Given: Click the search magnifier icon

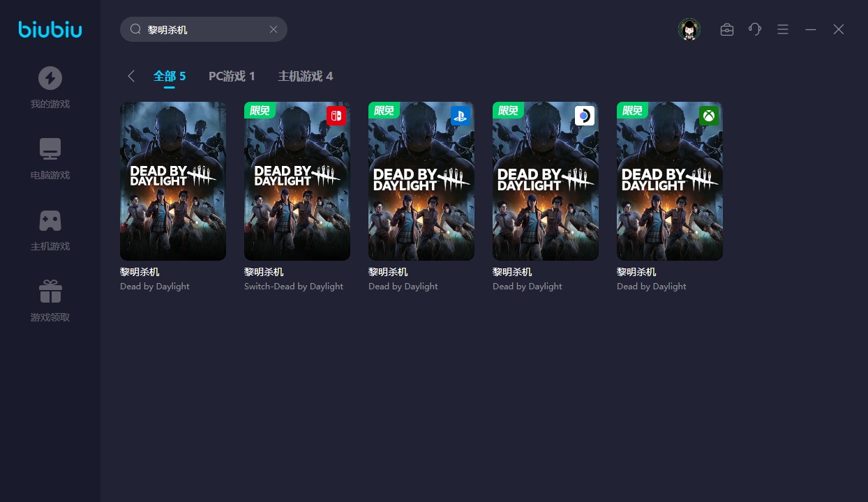Looking at the screenshot, I should coord(136,29).
